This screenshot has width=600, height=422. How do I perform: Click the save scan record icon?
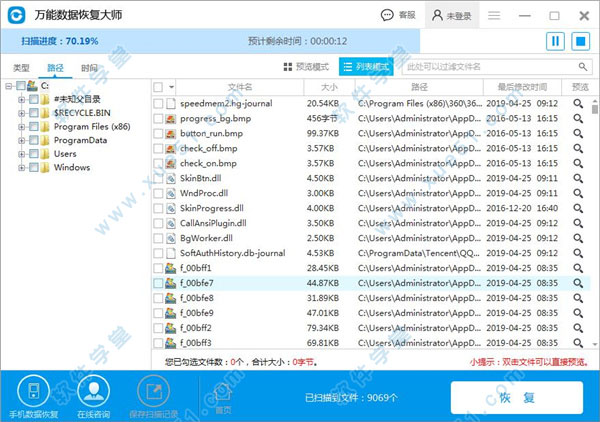[155, 394]
